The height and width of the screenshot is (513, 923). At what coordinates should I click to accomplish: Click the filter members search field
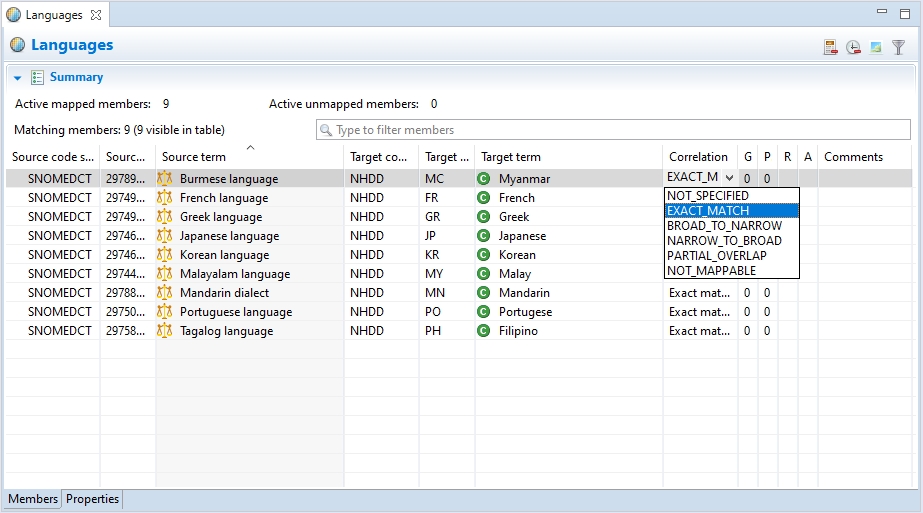[612, 130]
